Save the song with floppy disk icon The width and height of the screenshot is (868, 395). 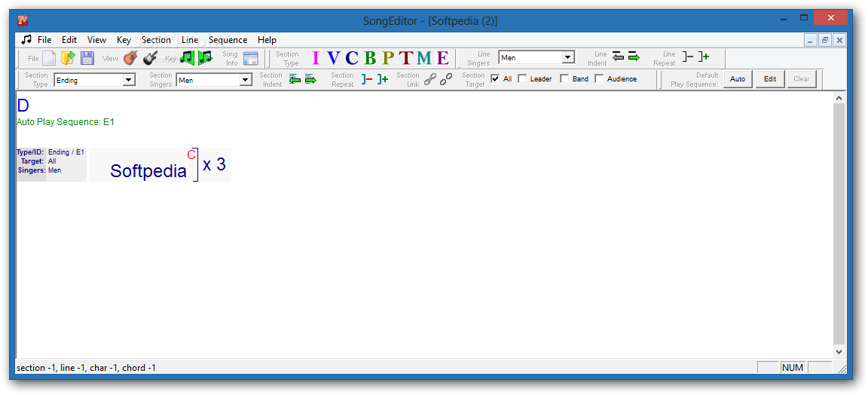click(x=87, y=58)
